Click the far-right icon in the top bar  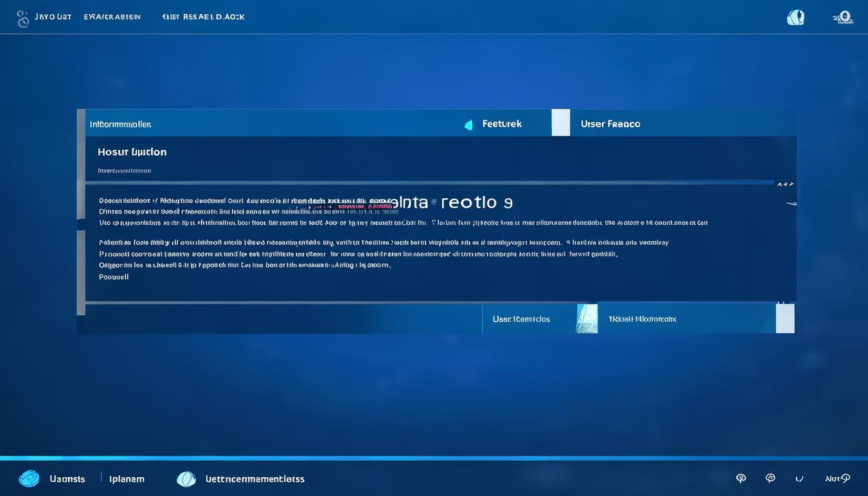point(842,17)
